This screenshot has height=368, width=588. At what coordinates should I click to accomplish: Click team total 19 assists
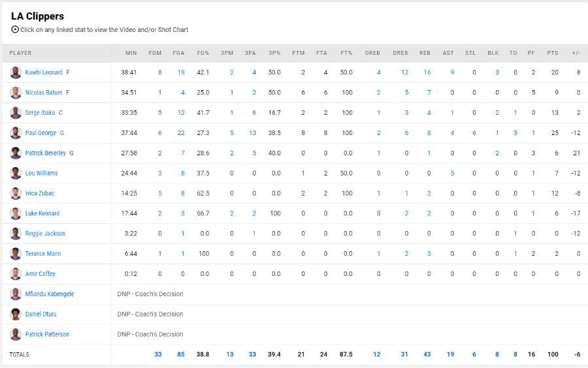450,354
